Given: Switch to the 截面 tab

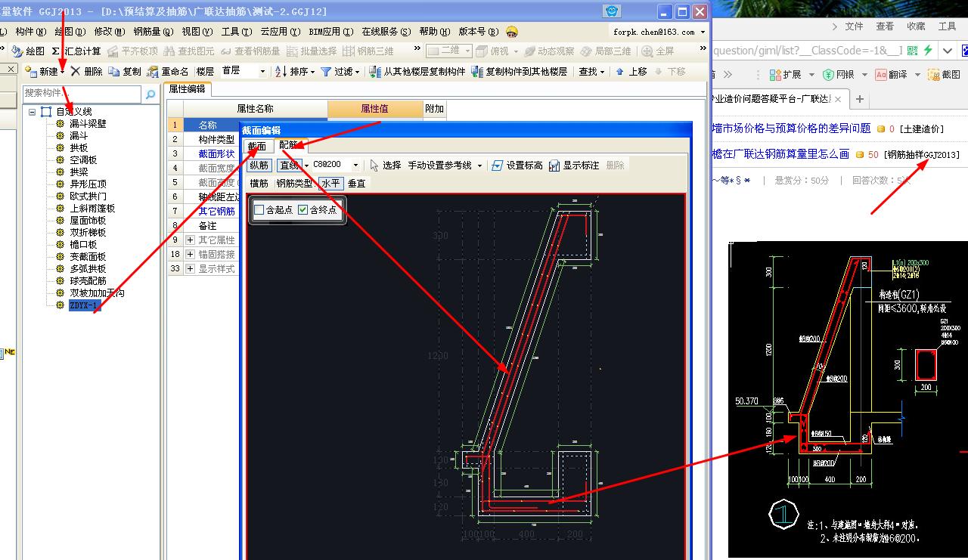Looking at the screenshot, I should coord(256,146).
